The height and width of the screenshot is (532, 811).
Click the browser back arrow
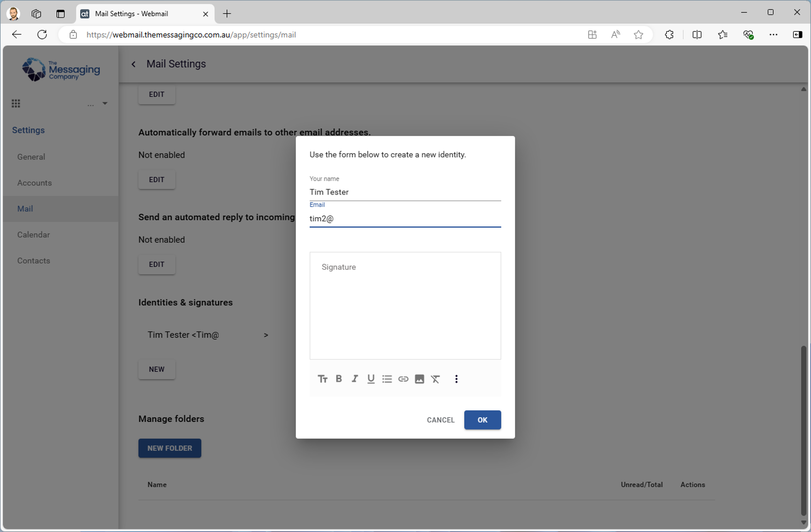click(x=16, y=34)
